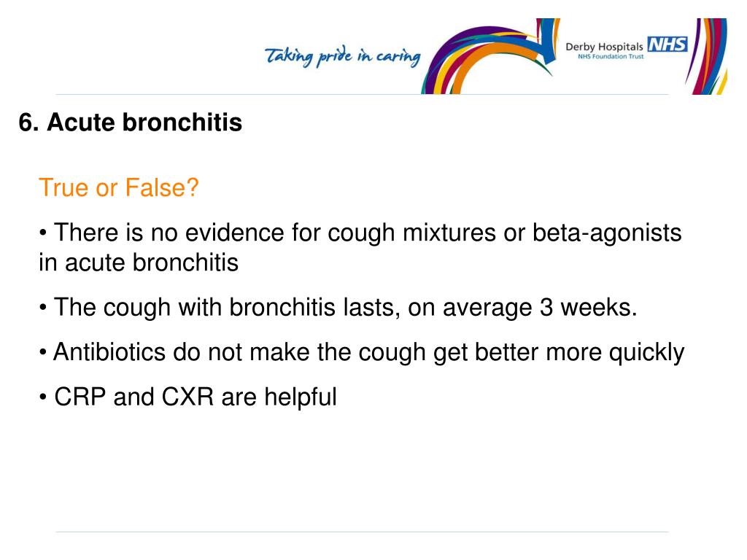Viewport: 747px width, 560px height.
Task: Click the bullet about cough lasting 3 weeks
Action: click(338, 308)
